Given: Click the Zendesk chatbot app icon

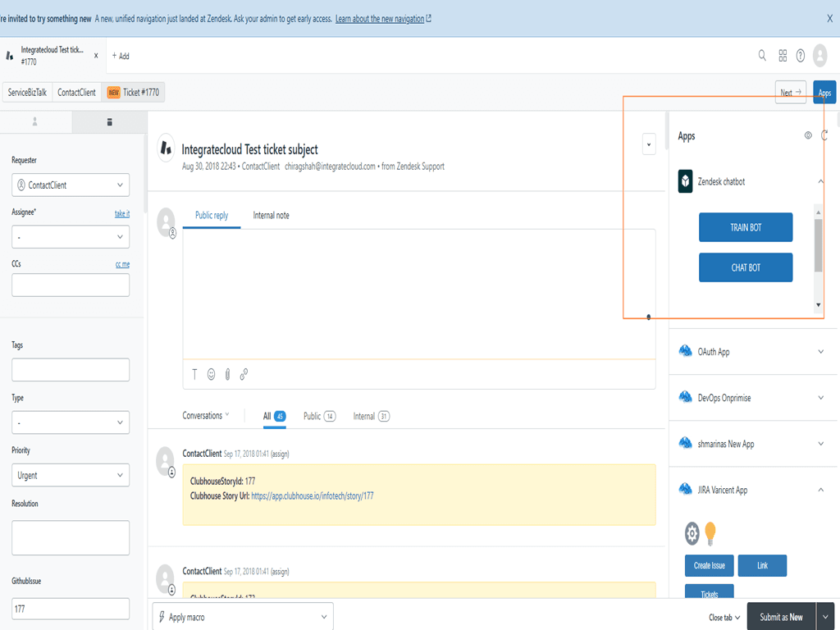Looking at the screenshot, I should tap(685, 181).
